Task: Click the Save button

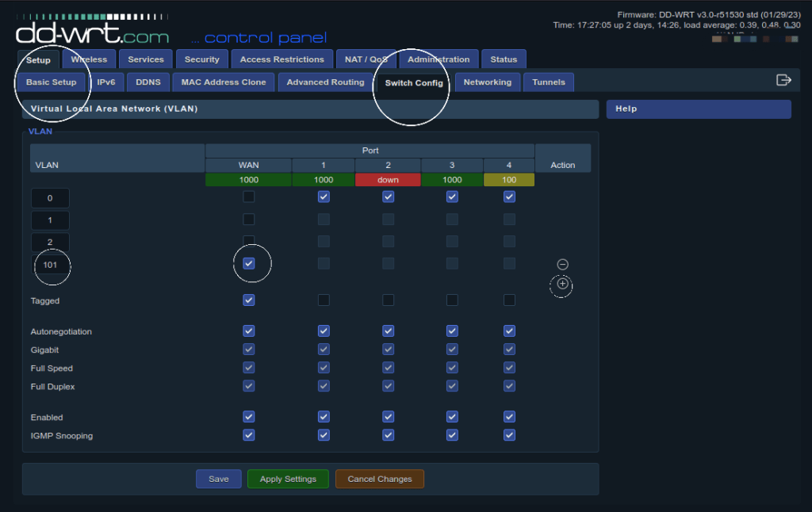Action: (x=219, y=479)
